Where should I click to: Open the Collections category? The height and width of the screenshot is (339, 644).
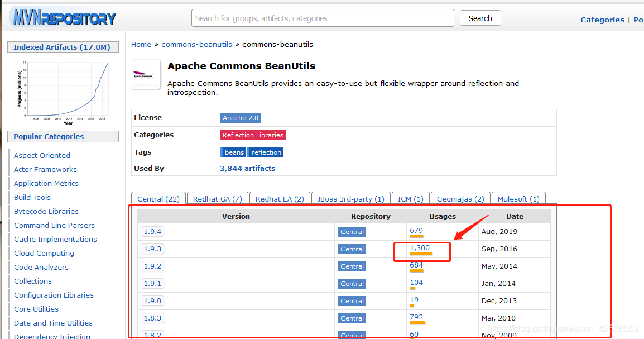pos(33,281)
